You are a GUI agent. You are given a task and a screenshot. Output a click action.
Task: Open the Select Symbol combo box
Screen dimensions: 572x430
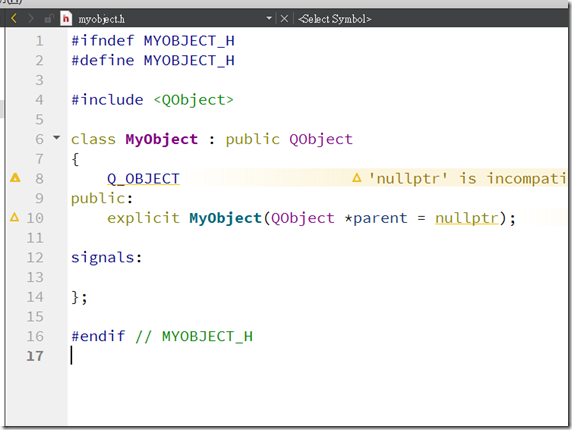[x=335, y=19]
